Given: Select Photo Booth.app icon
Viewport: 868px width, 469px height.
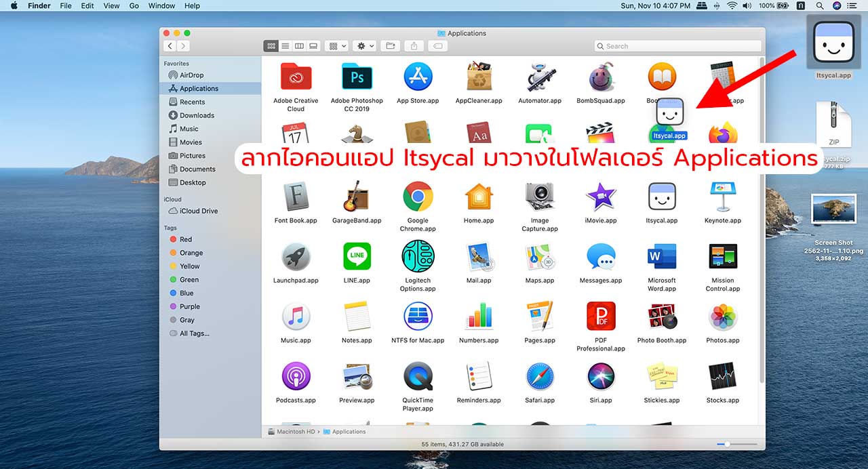Looking at the screenshot, I should (x=662, y=317).
